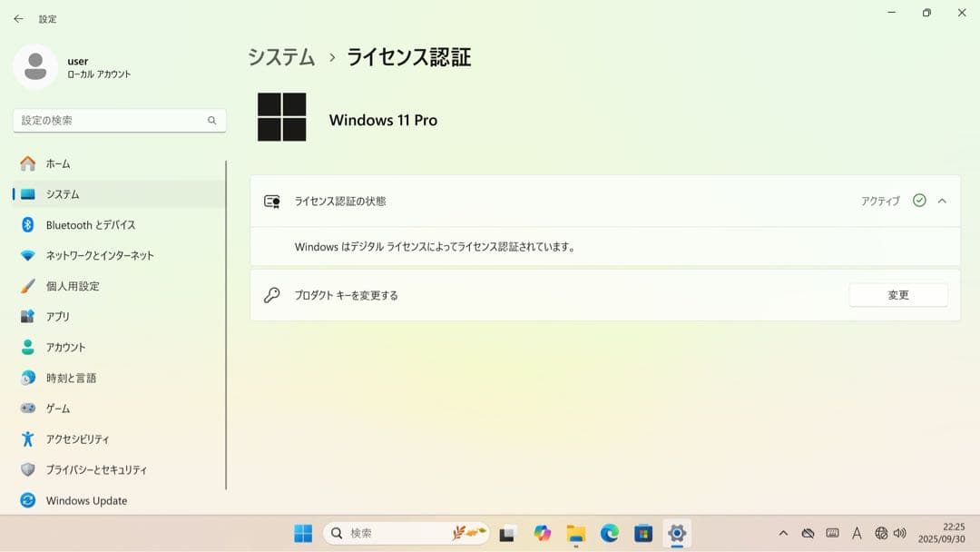
Task: Open プライバシーとセキュリティ settings
Action: point(94,469)
